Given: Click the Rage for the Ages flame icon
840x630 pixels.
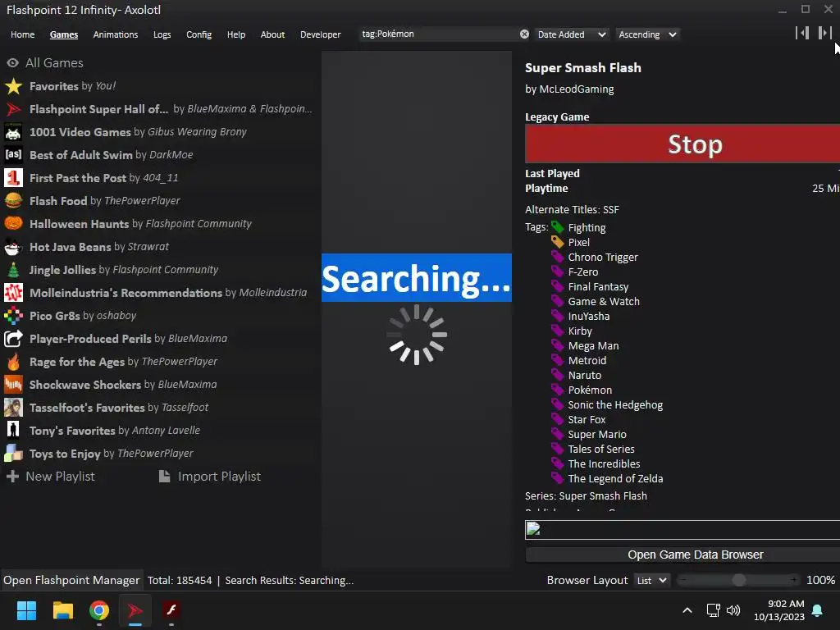Looking at the screenshot, I should (x=13, y=362).
